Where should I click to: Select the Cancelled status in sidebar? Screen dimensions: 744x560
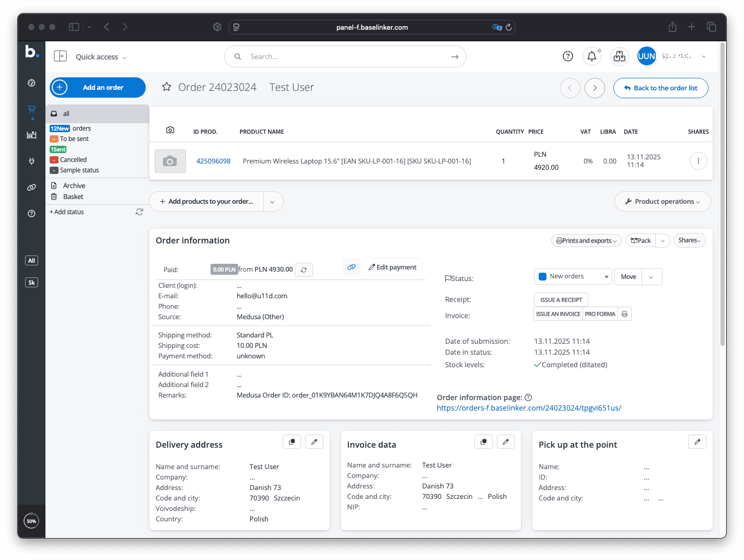point(73,160)
